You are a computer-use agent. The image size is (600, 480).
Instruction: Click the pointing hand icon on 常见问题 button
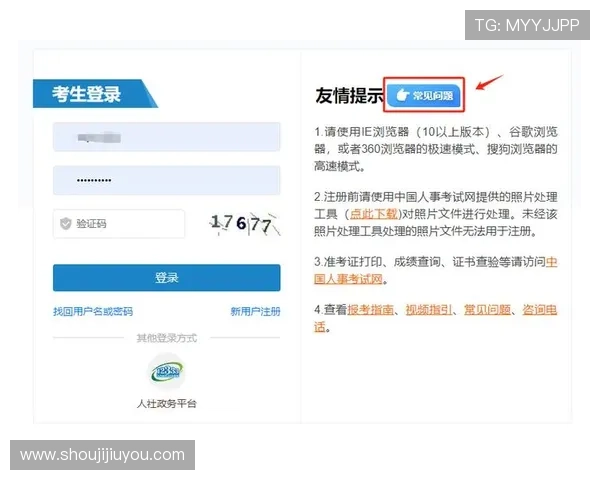pos(402,95)
